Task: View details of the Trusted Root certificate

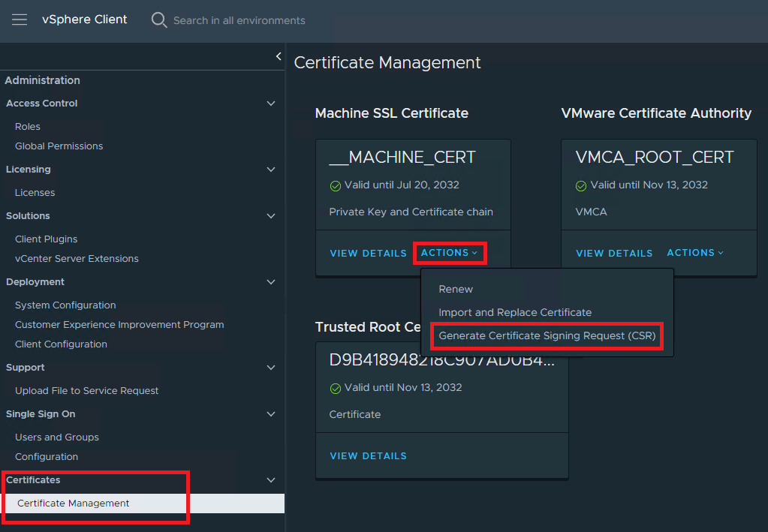Action: point(368,456)
